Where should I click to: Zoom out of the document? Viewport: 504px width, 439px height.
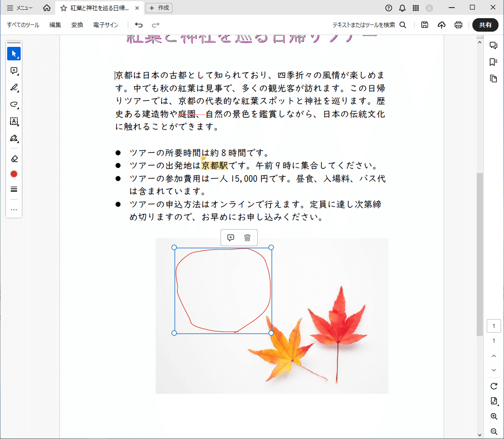point(494,431)
